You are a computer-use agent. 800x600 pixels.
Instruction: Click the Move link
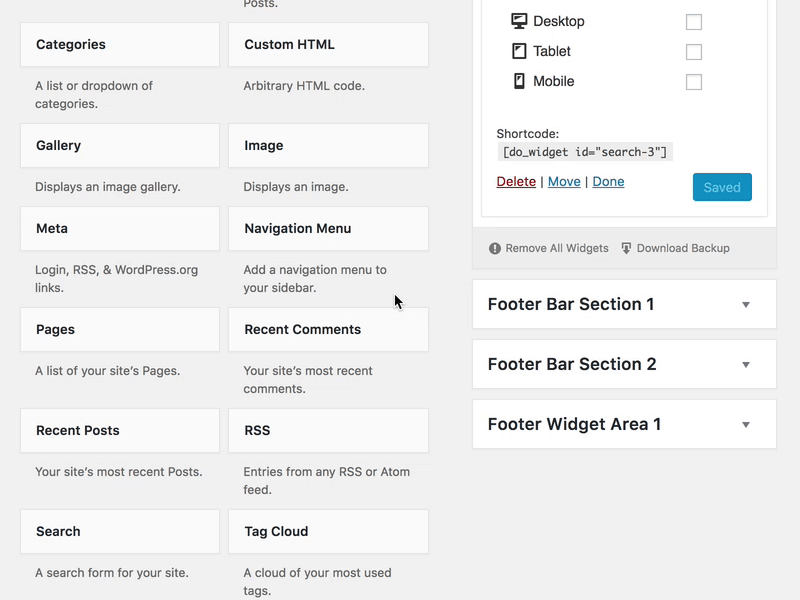pyautogui.click(x=564, y=182)
